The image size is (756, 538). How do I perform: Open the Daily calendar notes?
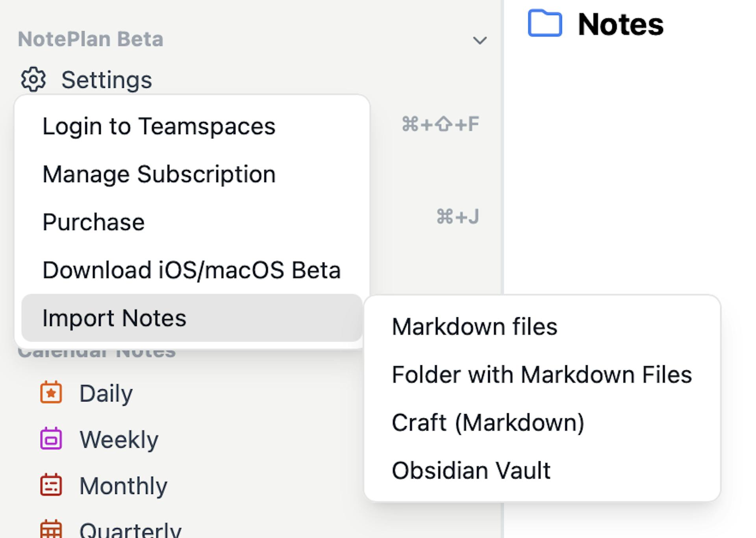(x=106, y=393)
